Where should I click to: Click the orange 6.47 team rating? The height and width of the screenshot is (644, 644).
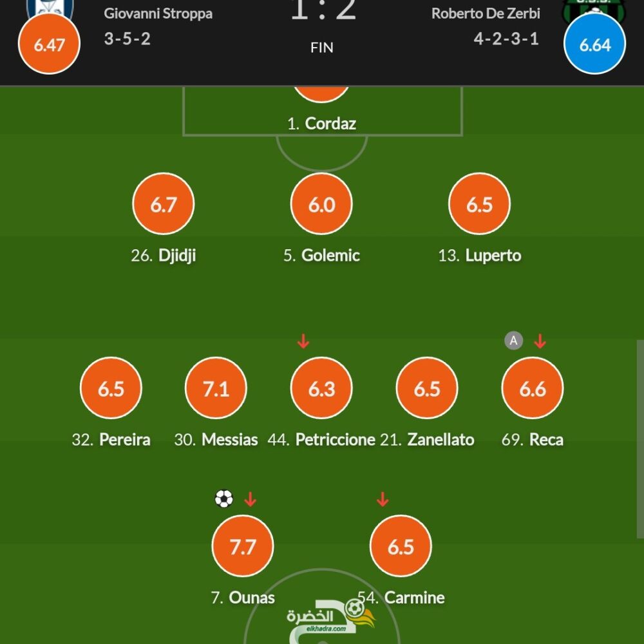[x=50, y=44]
